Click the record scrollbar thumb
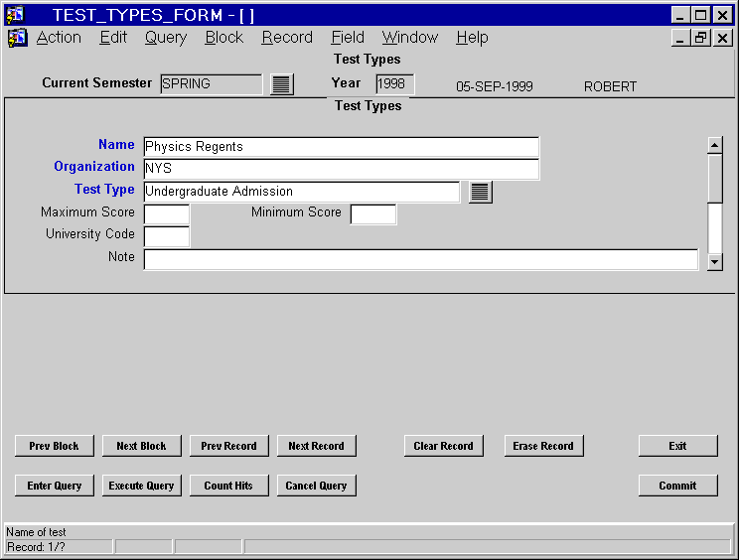This screenshot has width=739, height=560. [715, 178]
